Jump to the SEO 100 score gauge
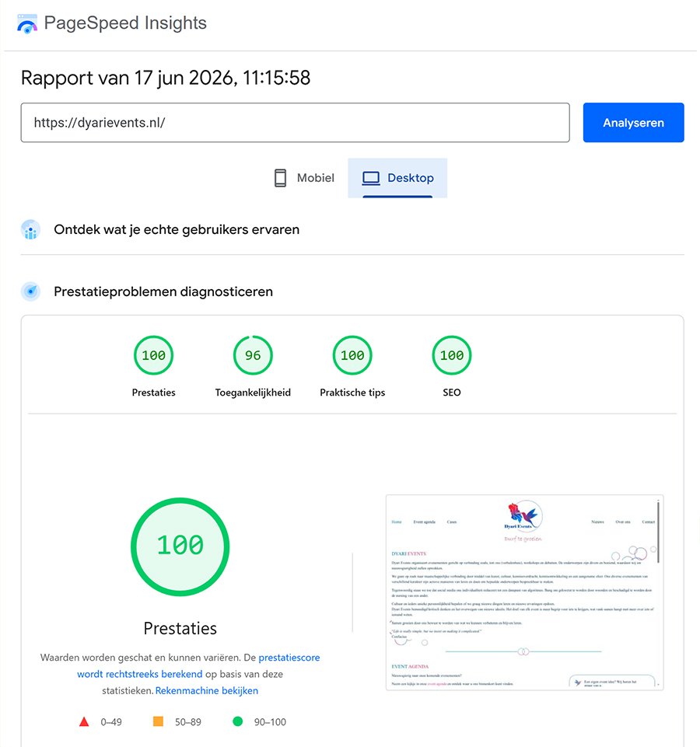The image size is (700, 747). 452,355
